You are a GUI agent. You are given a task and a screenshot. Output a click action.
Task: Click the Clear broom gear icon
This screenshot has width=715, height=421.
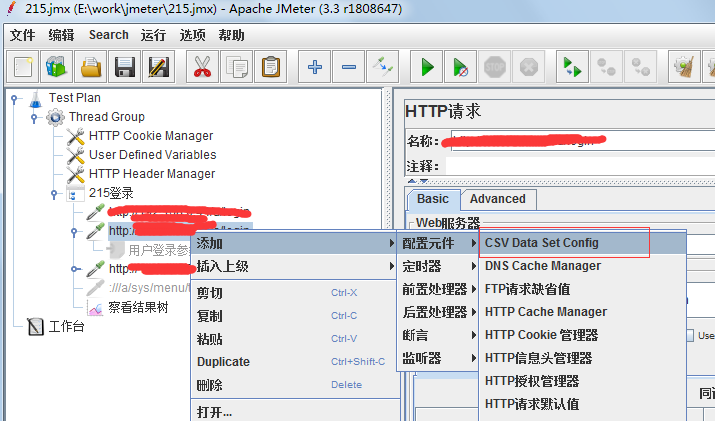(684, 68)
